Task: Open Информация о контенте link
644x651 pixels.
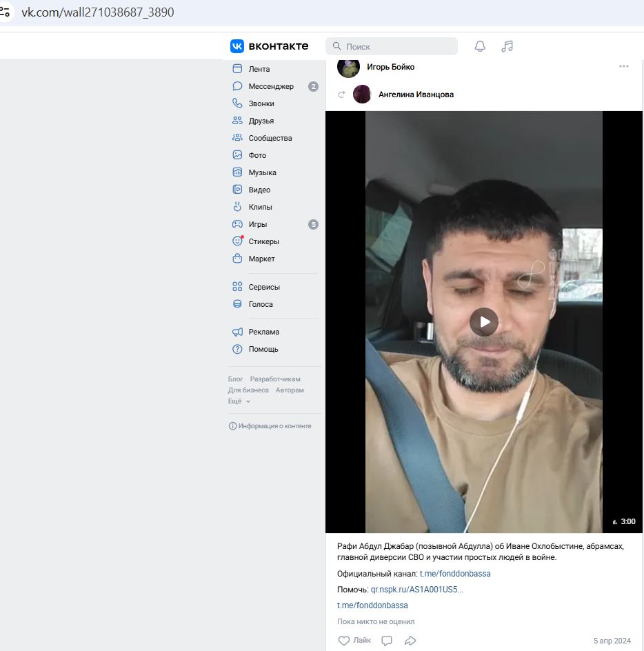Action: (x=270, y=426)
